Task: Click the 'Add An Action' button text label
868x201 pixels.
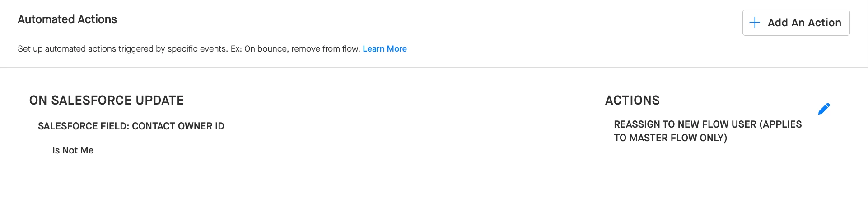Action: pos(804,23)
